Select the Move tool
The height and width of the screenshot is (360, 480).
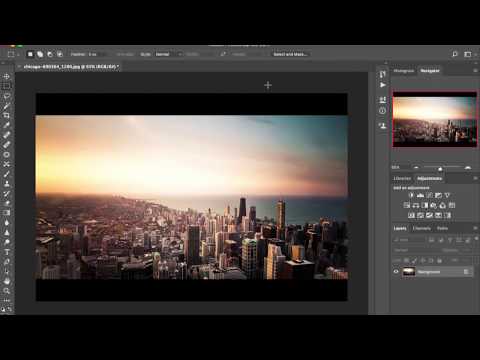pyautogui.click(x=6, y=76)
